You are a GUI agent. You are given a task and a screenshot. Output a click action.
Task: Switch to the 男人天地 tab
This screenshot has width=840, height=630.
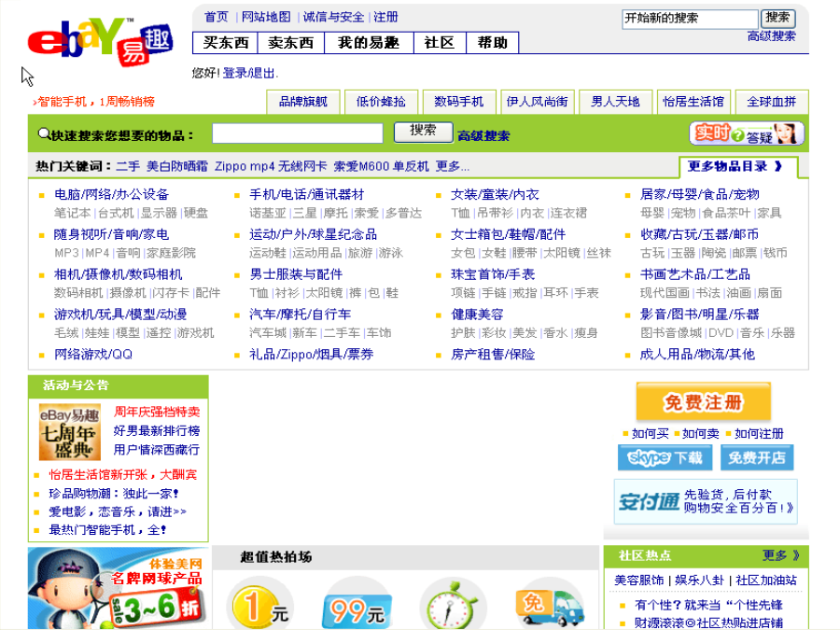pyautogui.click(x=616, y=102)
